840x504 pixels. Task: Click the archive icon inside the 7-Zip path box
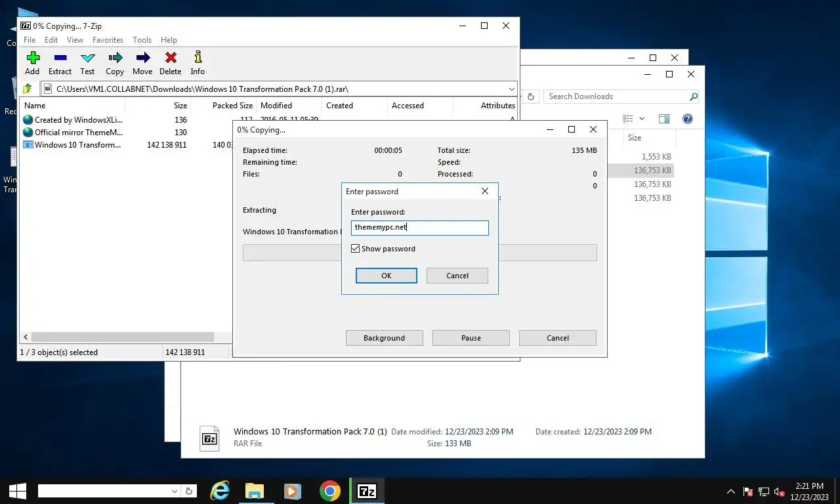(48, 89)
